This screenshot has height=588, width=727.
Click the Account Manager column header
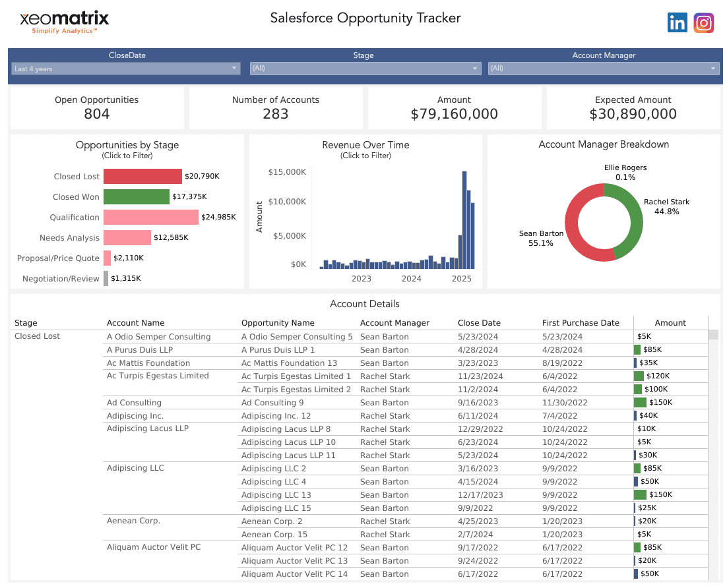pyautogui.click(x=395, y=322)
